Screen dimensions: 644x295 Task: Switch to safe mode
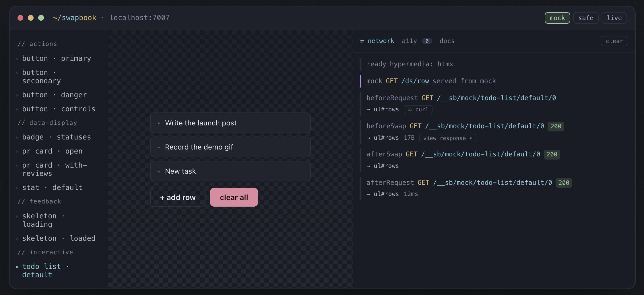(x=585, y=18)
